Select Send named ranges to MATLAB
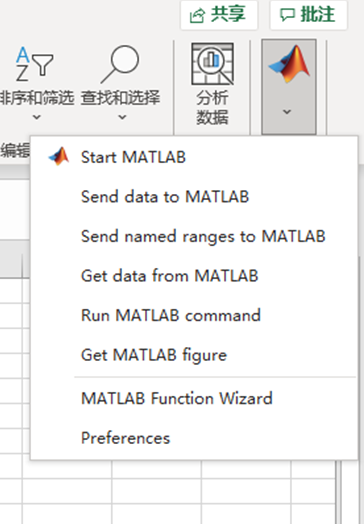This screenshot has width=364, height=524. pyautogui.click(x=194, y=236)
